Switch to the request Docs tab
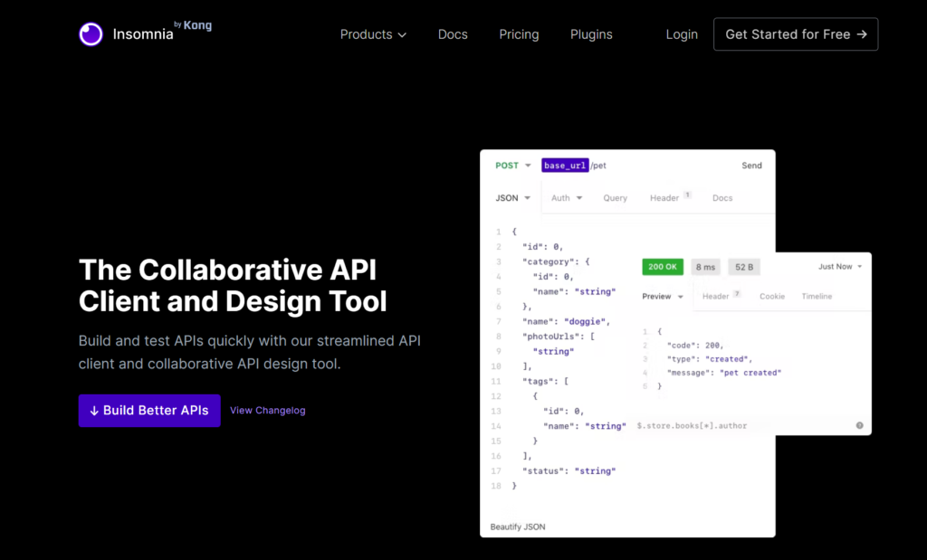The width and height of the screenshot is (927, 560). [722, 198]
